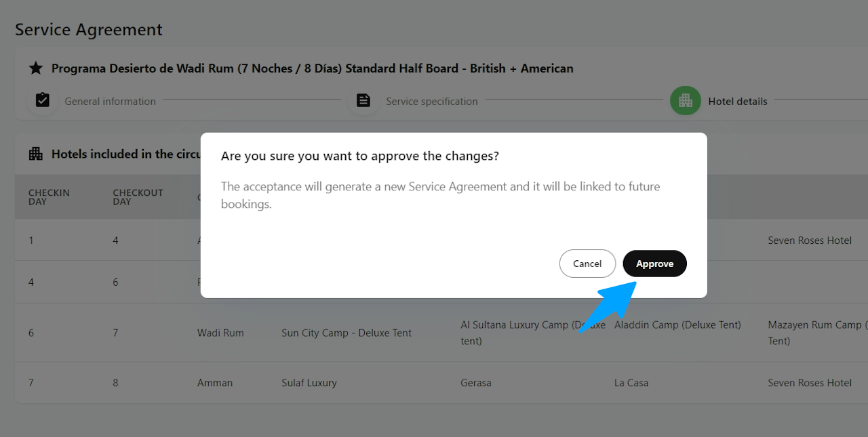This screenshot has width=868, height=437.
Task: Cancel the approve changes dialog
Action: tap(587, 264)
